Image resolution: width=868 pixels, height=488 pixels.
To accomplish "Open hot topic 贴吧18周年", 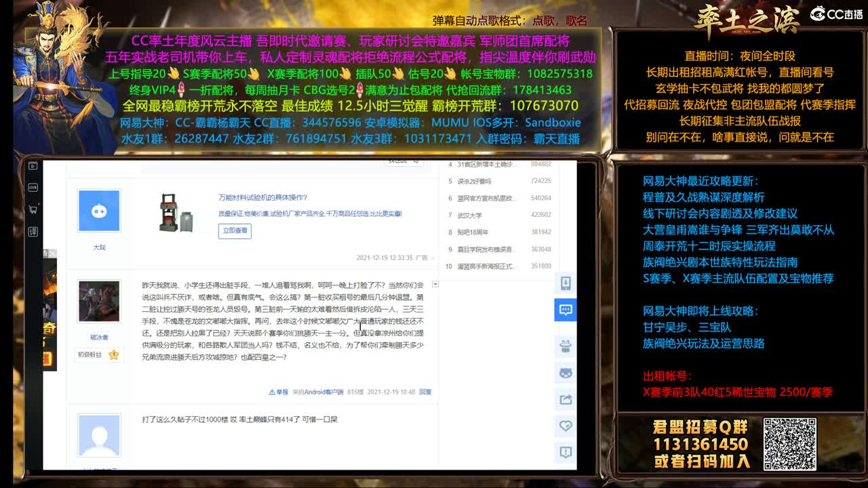I will pos(473,232).
